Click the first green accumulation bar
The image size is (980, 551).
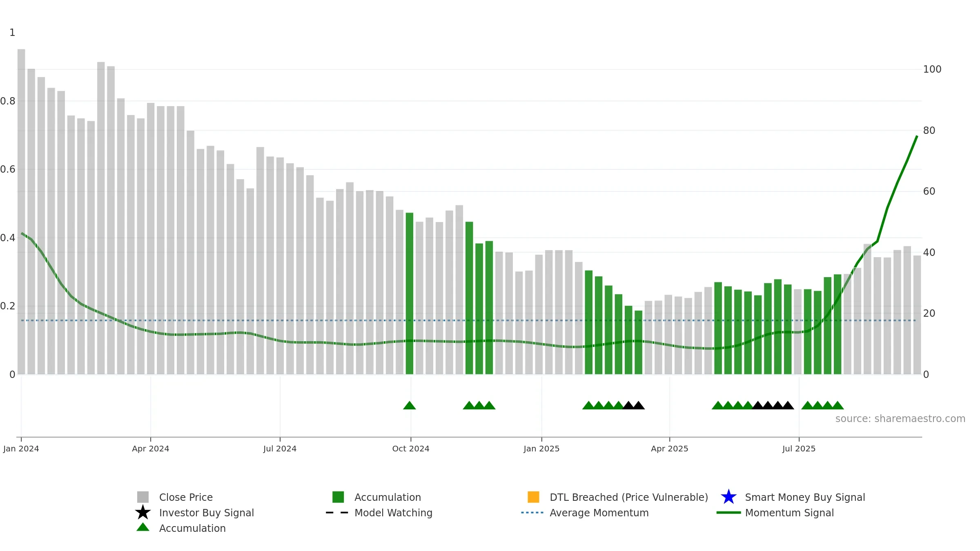(x=410, y=293)
